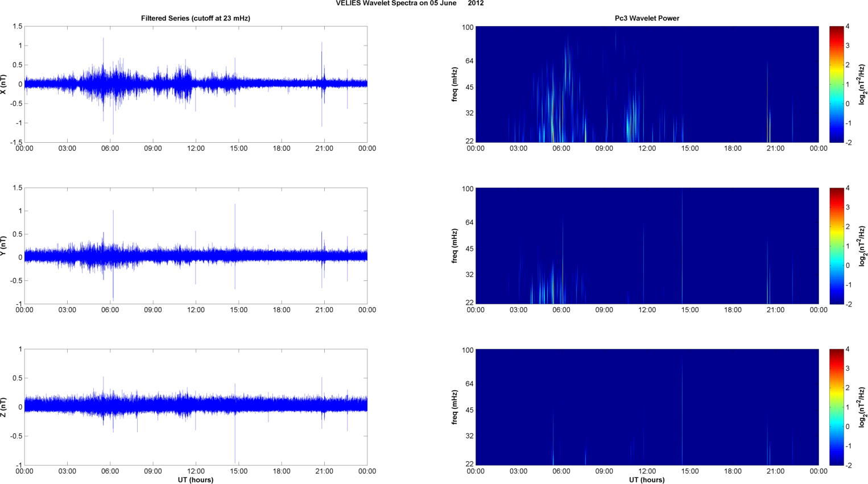The height and width of the screenshot is (484, 868).
Task: Click the X (nT) filtered time series plot
Action: click(196, 84)
